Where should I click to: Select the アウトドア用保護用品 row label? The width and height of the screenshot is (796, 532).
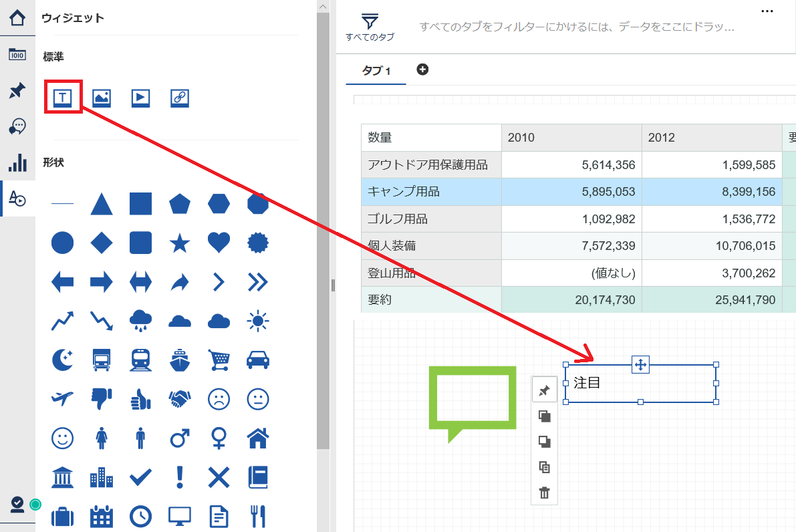pyautogui.click(x=432, y=165)
